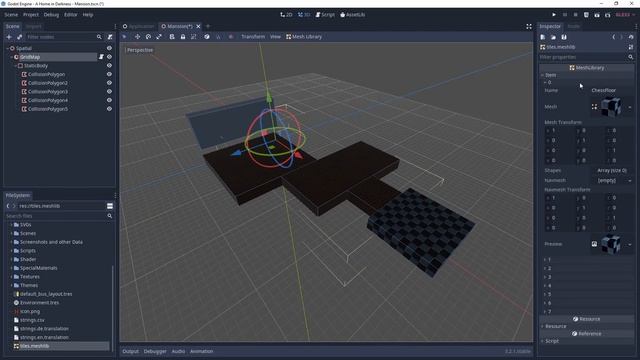
Task: Stop the running scene
Action: (576, 15)
